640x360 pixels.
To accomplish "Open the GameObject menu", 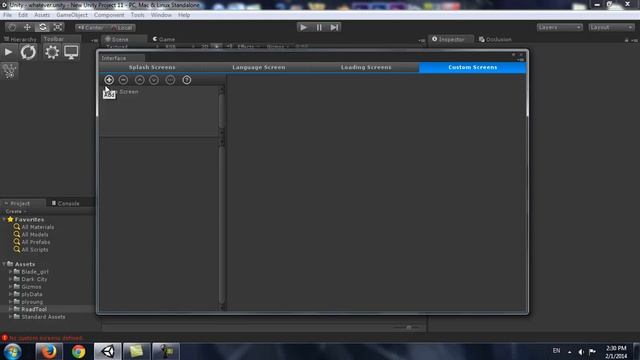I will coord(72,15).
